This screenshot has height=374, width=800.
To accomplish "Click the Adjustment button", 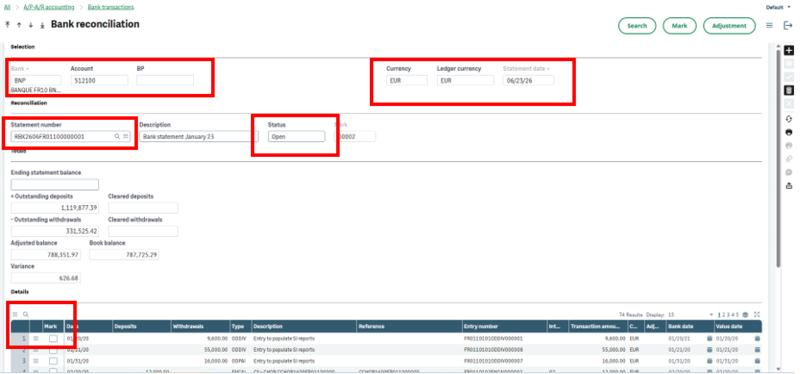I will point(729,26).
